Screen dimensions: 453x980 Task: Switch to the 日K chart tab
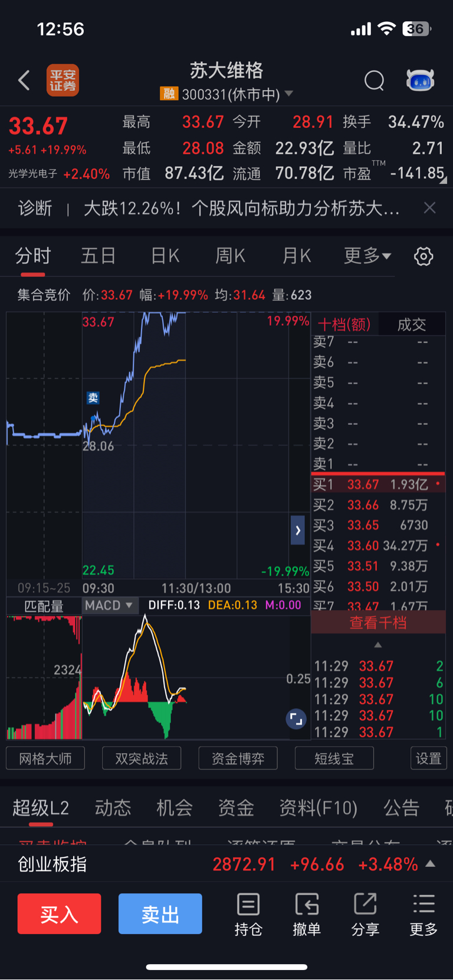point(165,256)
